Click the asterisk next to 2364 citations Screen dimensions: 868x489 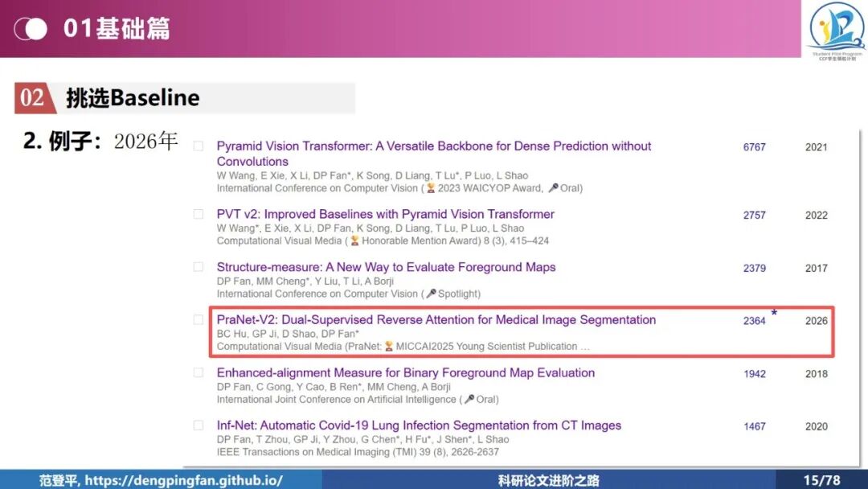click(774, 314)
